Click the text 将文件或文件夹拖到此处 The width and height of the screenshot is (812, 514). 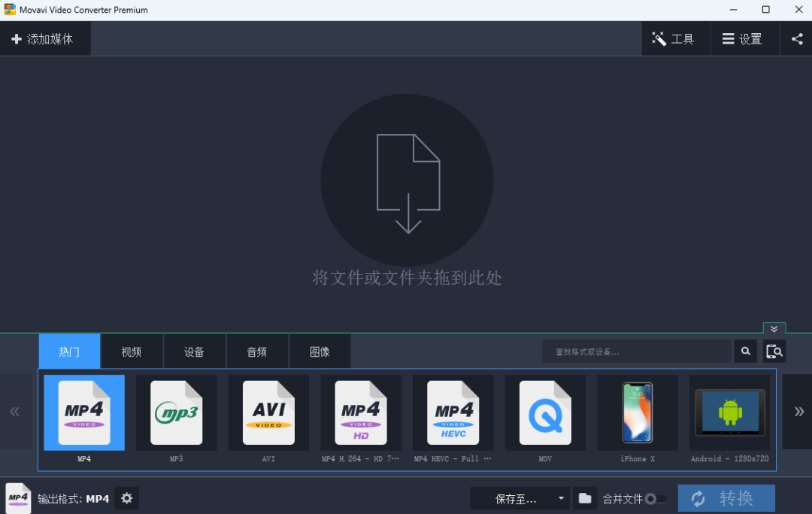(x=407, y=278)
